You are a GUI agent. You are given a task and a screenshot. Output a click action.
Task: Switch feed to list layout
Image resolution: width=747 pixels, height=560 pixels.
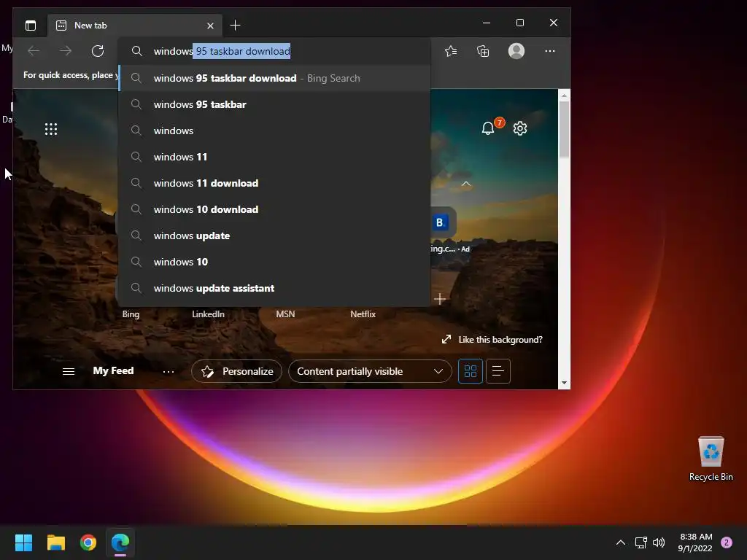pos(498,371)
